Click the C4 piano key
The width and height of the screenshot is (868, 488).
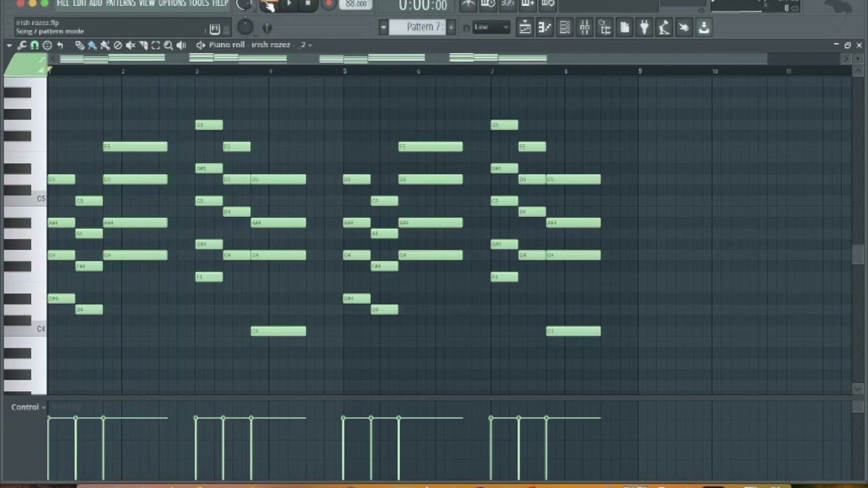coord(25,329)
